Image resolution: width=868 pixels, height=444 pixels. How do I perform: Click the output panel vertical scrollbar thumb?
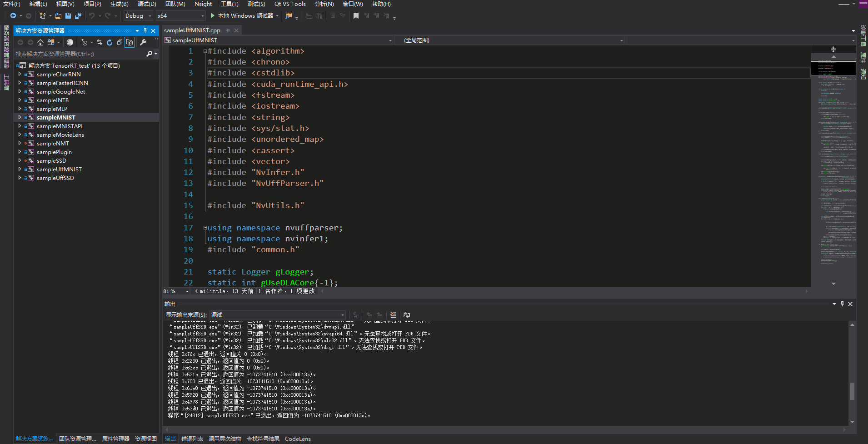tap(852, 391)
